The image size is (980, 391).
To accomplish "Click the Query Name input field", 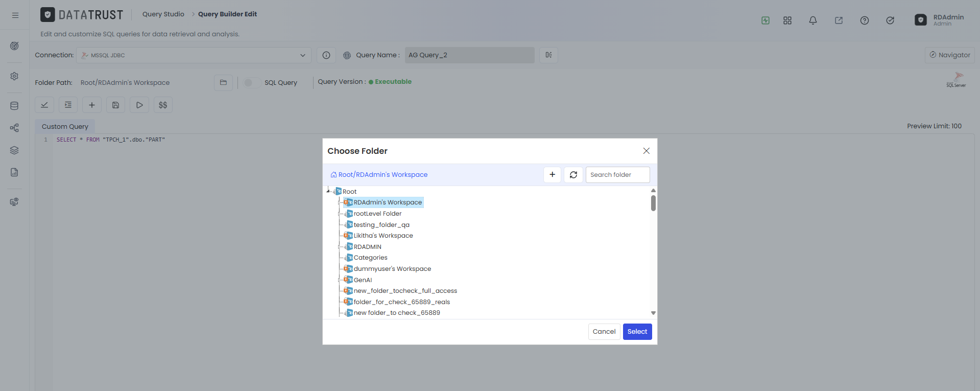I will point(470,55).
